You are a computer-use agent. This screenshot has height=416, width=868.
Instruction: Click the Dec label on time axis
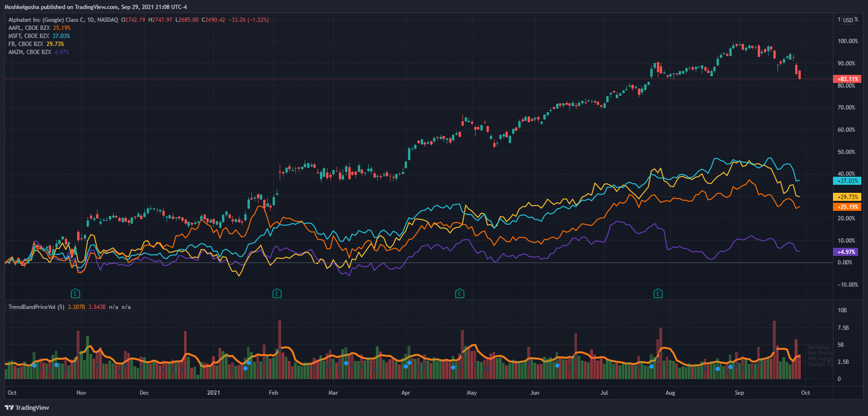(144, 393)
